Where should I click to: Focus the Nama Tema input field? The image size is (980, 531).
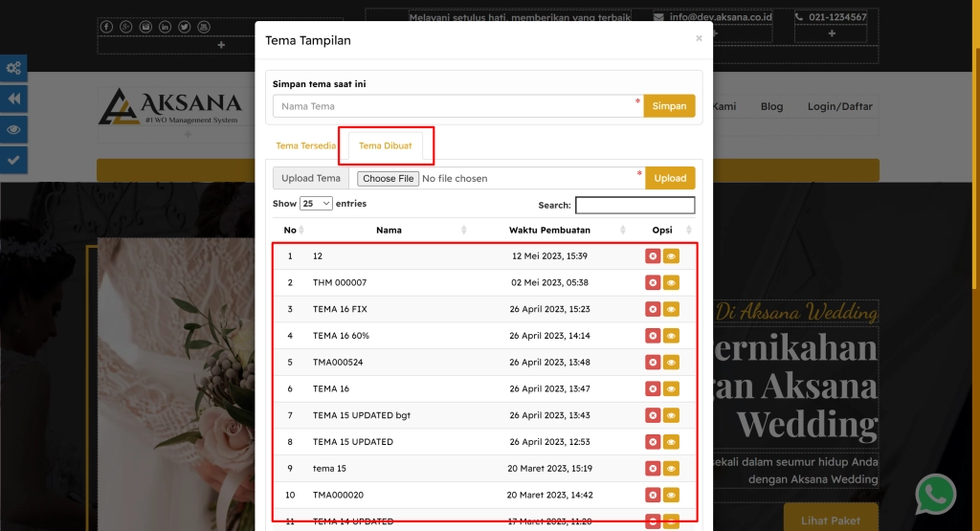click(457, 106)
